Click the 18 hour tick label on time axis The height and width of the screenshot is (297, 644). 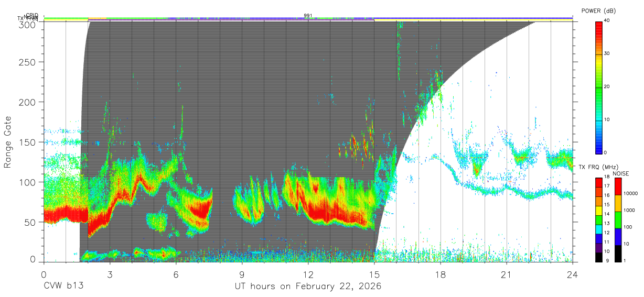[x=441, y=274]
